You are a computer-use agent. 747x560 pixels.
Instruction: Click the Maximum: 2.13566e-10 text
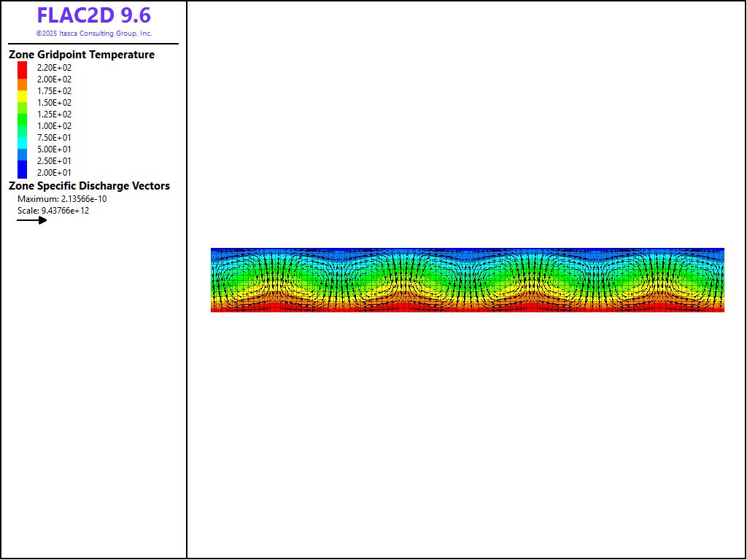[62, 199]
